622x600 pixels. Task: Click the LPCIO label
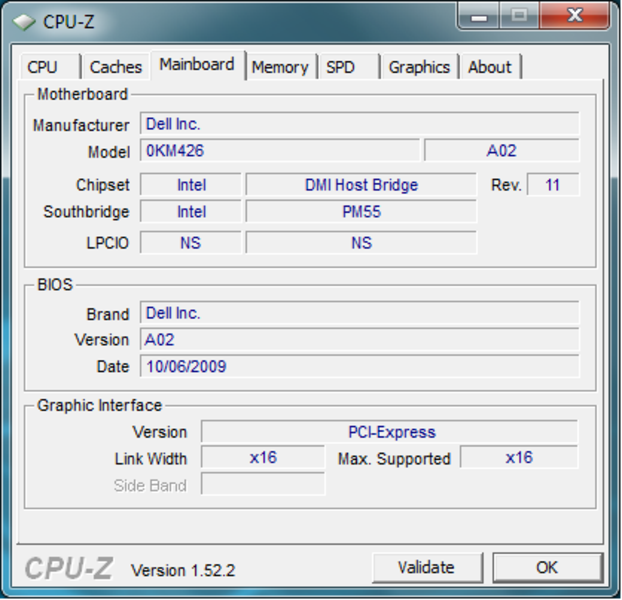[108, 243]
